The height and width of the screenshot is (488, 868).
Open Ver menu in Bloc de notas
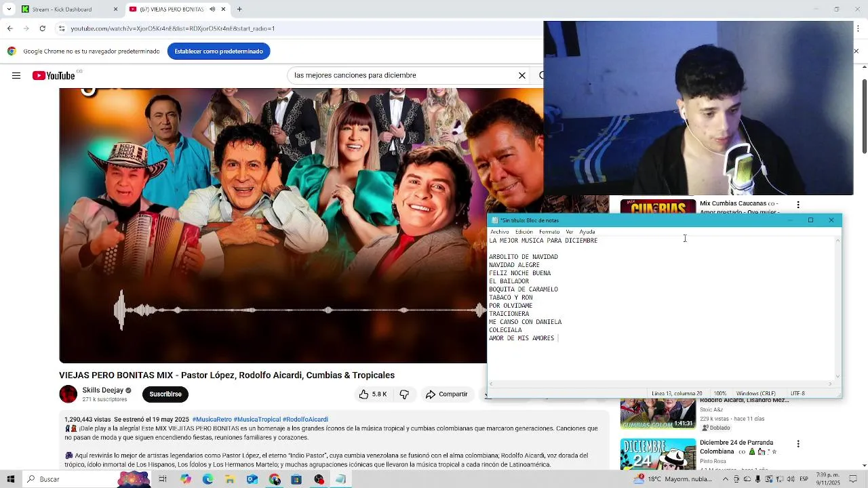click(x=570, y=232)
